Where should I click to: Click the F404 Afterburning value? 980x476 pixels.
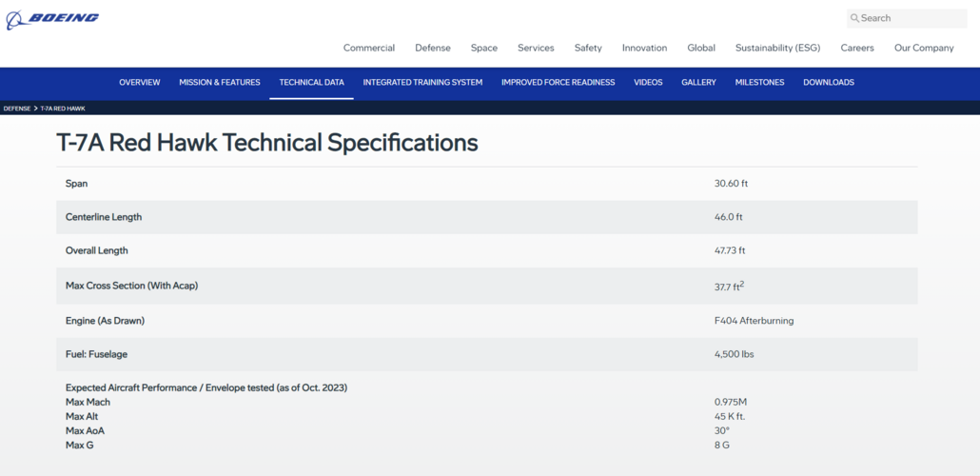[754, 320]
